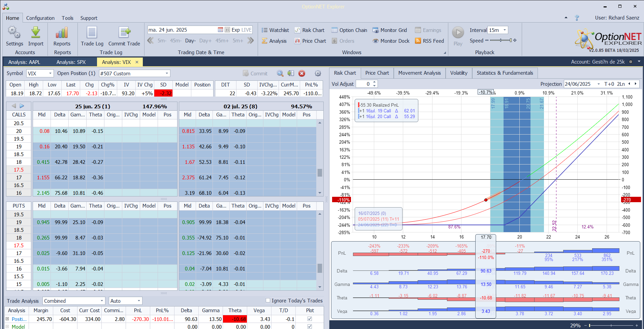Viewport: 644px width, 329px height.
Task: Open the Symbol VIX dropdown
Action: tap(51, 73)
